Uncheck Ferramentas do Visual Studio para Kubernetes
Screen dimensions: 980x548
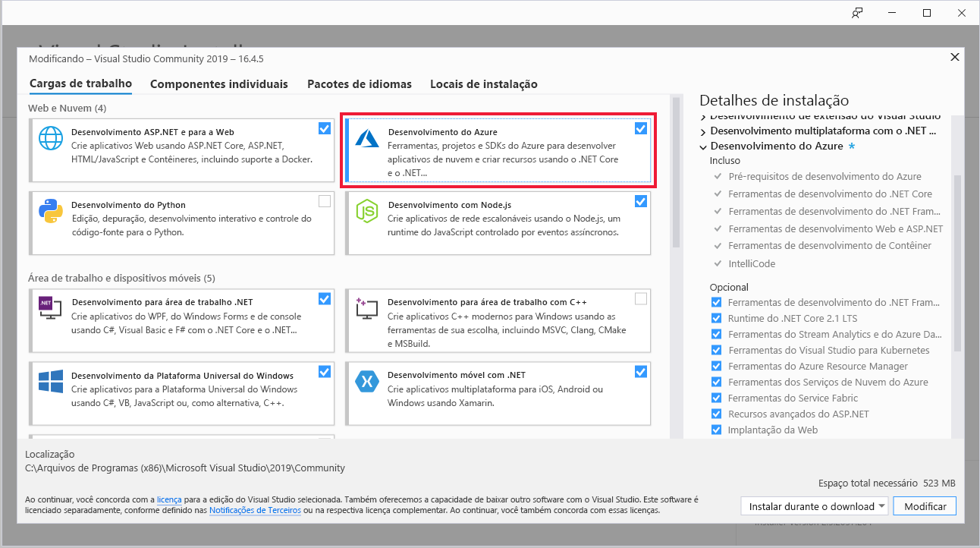716,351
